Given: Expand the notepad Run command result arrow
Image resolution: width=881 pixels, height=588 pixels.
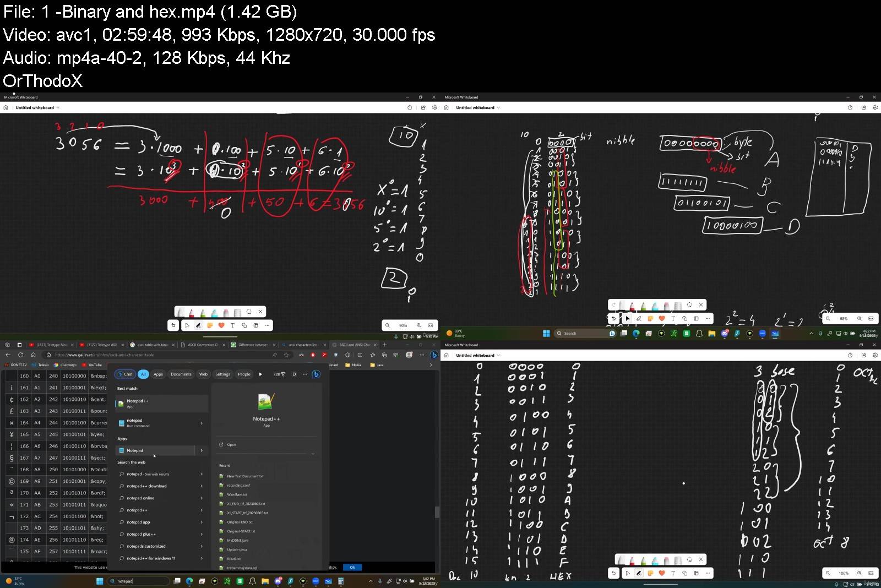Looking at the screenshot, I should pyautogui.click(x=202, y=423).
